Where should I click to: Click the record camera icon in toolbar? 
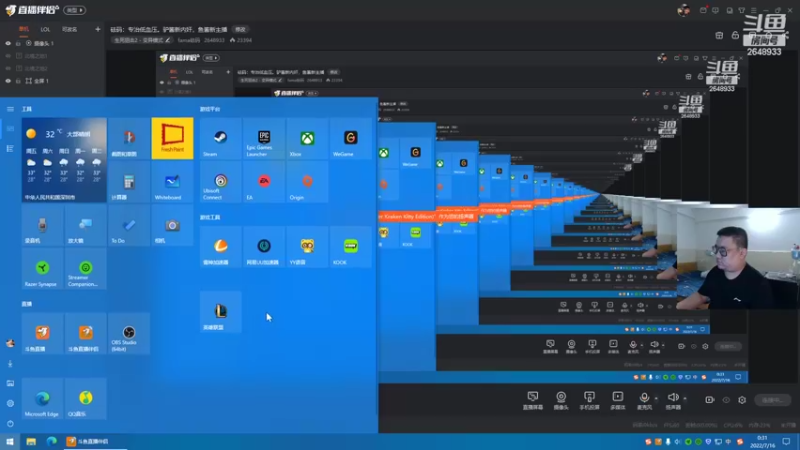point(710,400)
